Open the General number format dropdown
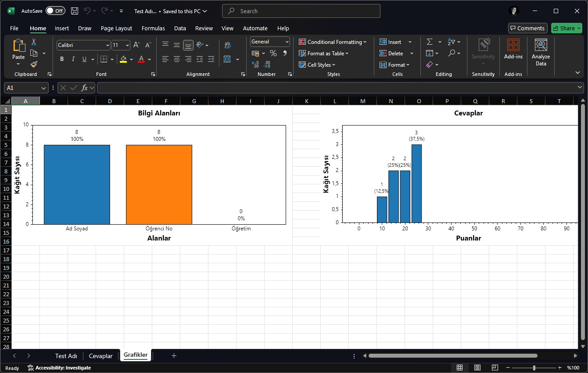This screenshot has height=373, width=588. pos(286,41)
